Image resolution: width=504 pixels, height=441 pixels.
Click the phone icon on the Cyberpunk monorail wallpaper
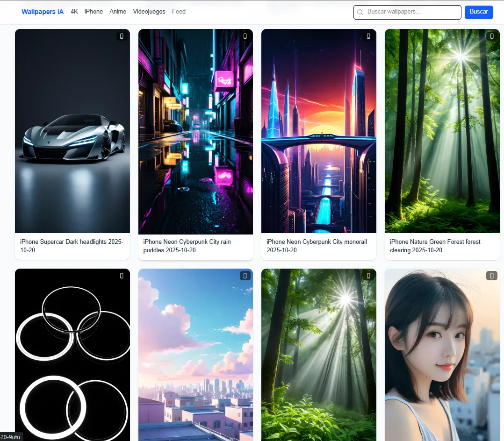tap(368, 36)
